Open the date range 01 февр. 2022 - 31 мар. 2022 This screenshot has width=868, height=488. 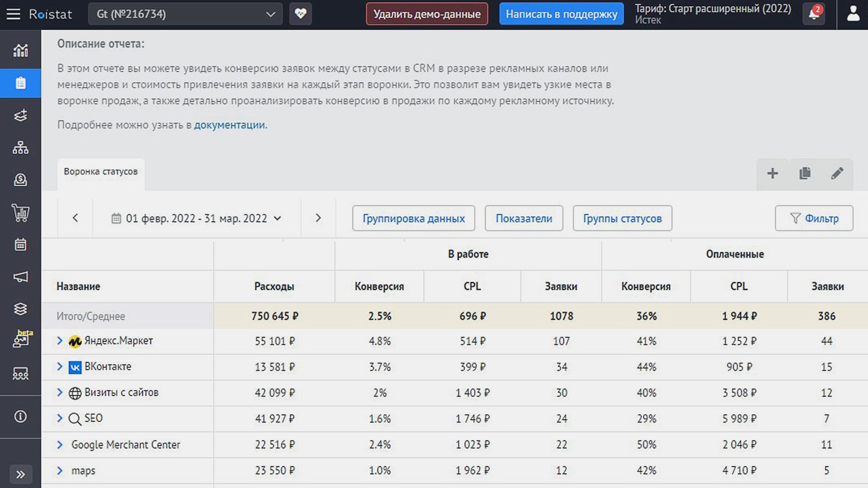196,219
